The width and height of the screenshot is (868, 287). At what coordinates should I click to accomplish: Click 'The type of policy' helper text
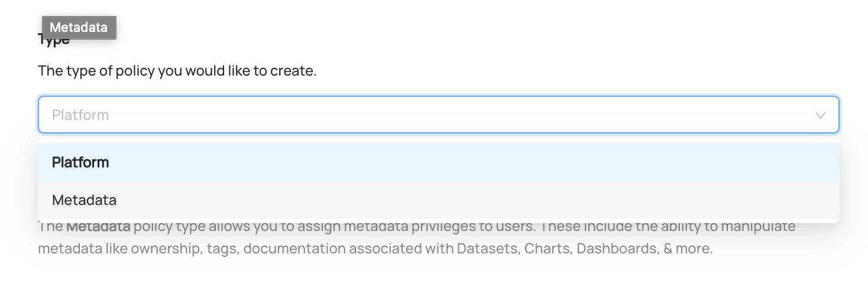tap(177, 71)
